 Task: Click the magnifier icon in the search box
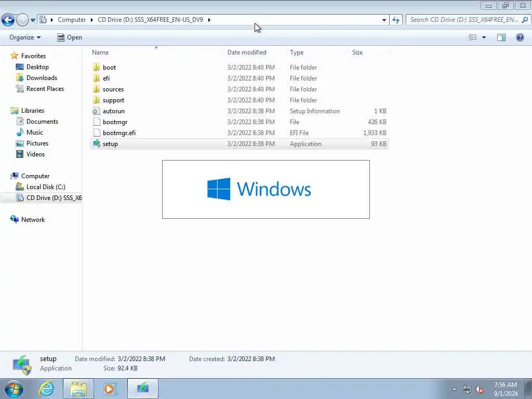525,20
